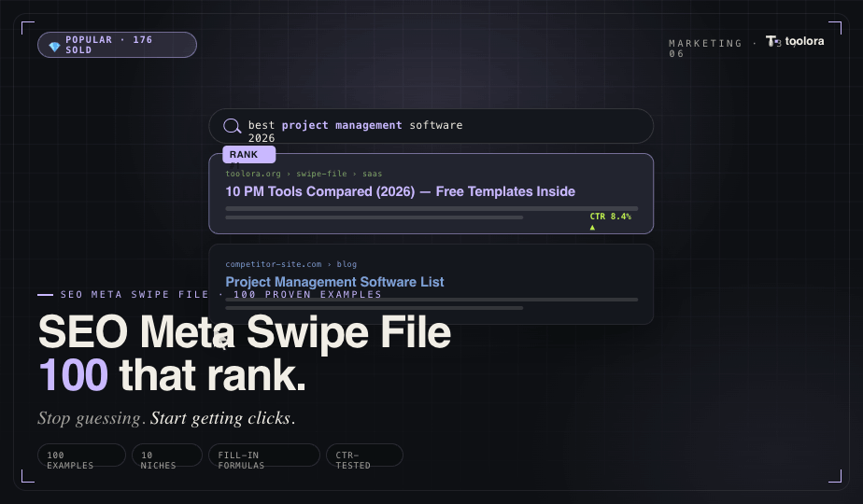Click the 'CTR-Tested' pill
863x504 pixels.
point(364,455)
